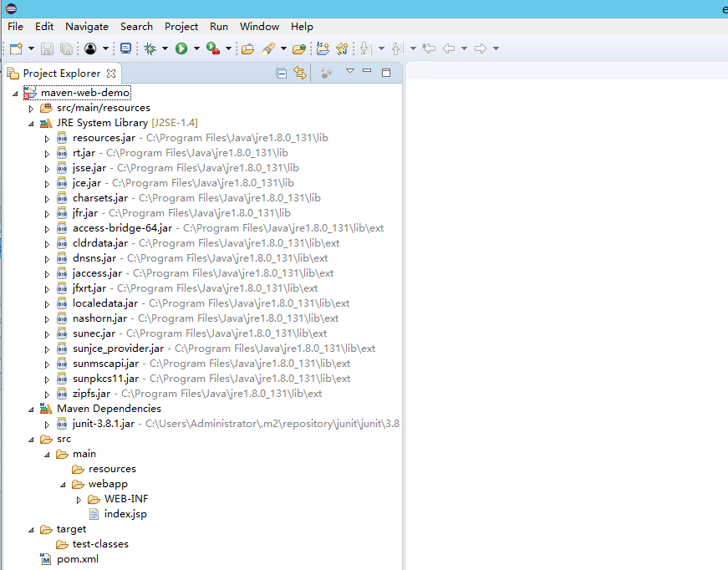Minimize the Project Explorer view
This screenshot has width=728, height=570.
click(367, 71)
